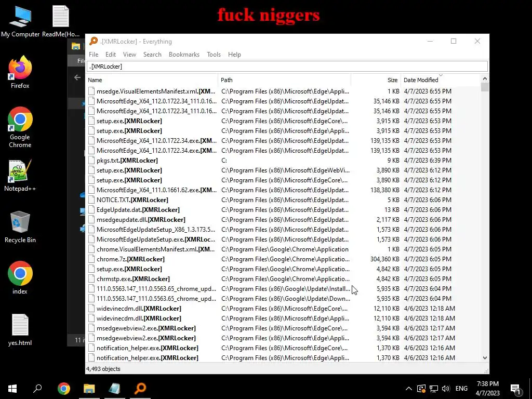
Task: Select the yes.html file on desktop
Action: (x=20, y=330)
